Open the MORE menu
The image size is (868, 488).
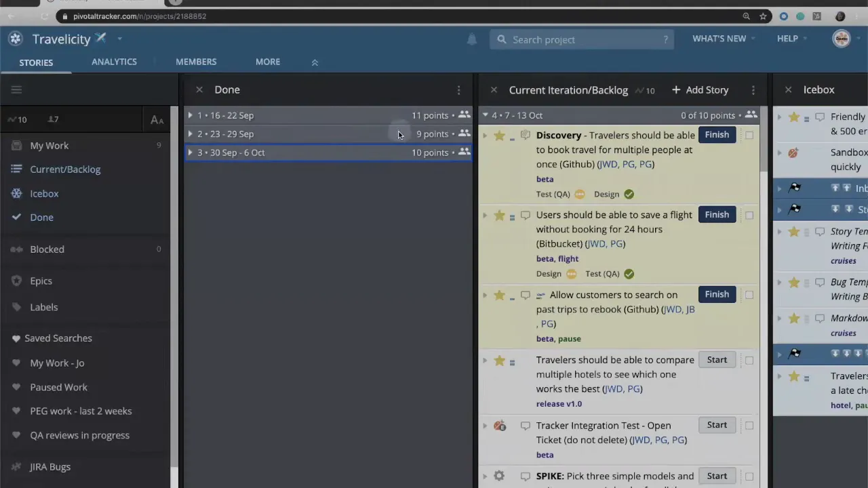coord(267,62)
